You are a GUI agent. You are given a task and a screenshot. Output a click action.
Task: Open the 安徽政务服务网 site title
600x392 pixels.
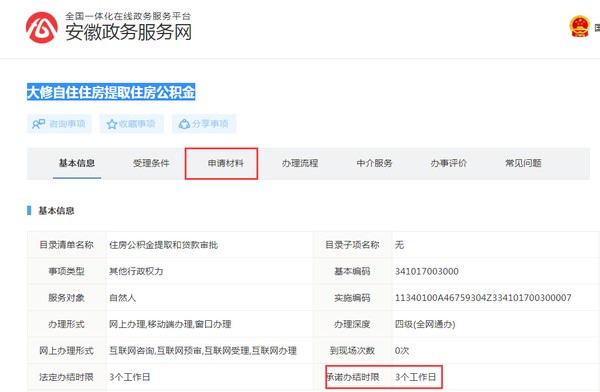coord(129,32)
